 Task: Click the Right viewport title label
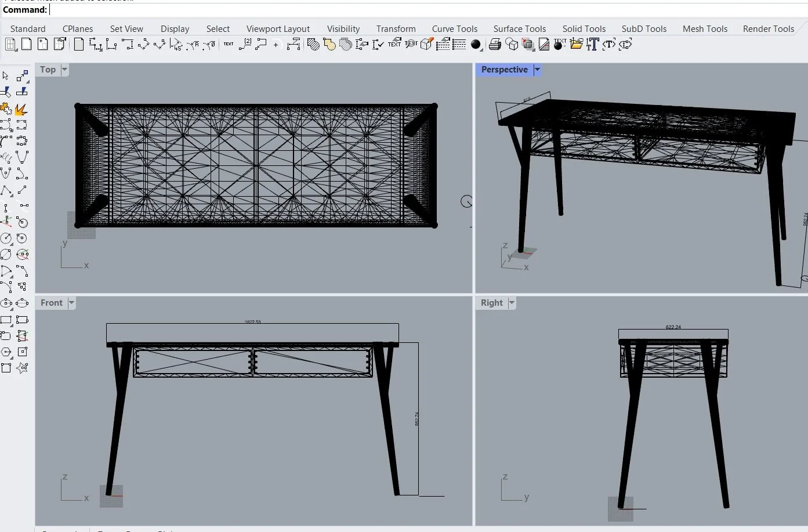click(x=492, y=303)
